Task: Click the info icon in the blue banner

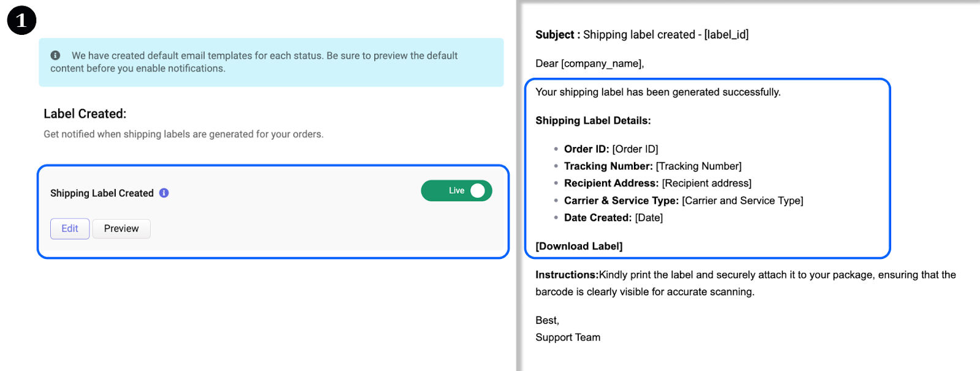Action: [55, 56]
